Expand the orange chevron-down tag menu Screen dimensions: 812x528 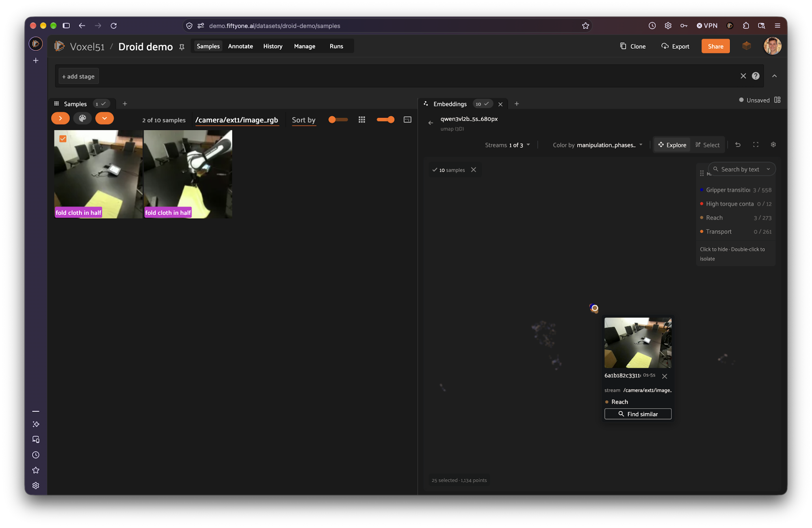[104, 119]
